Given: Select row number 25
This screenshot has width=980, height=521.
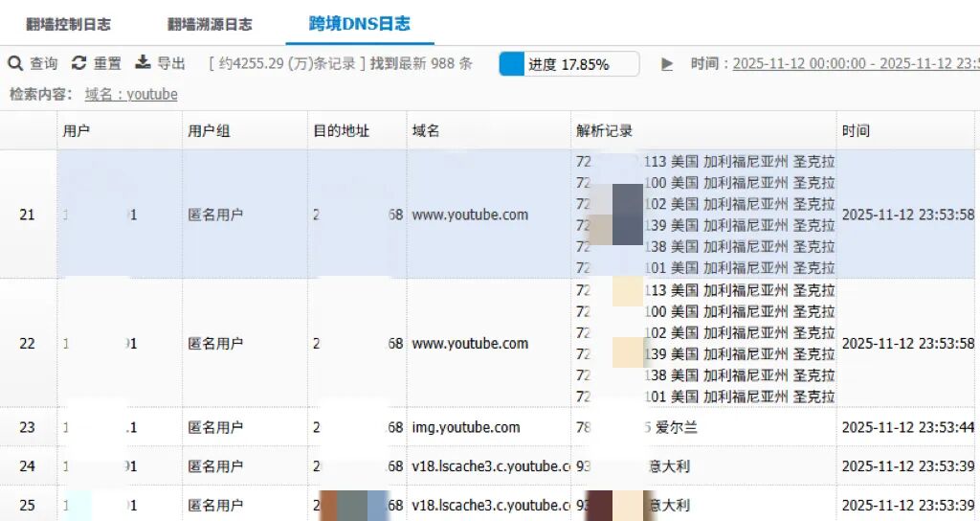Looking at the screenshot, I should 27,505.
